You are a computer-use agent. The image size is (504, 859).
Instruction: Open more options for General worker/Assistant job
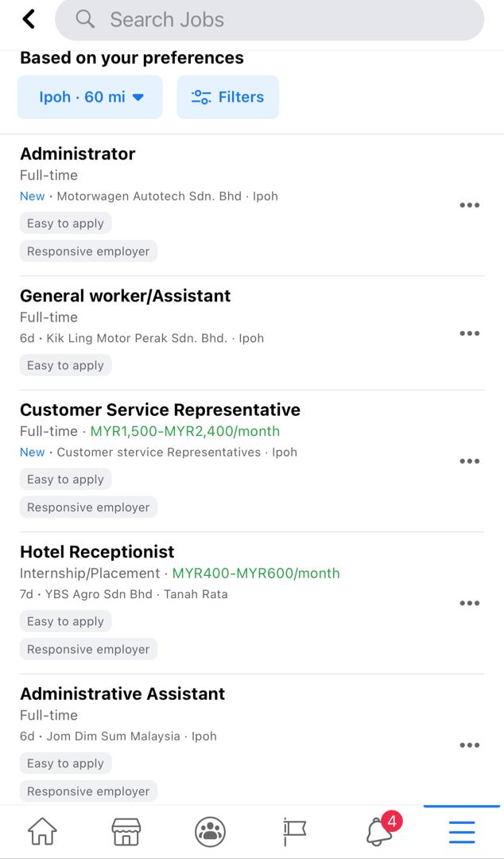point(470,333)
